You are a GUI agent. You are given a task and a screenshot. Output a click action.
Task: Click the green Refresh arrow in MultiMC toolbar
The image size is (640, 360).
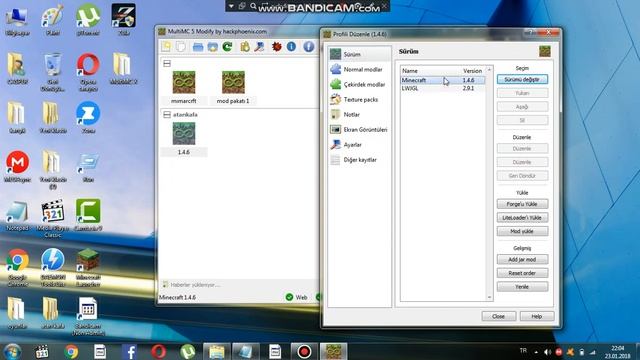point(227,47)
